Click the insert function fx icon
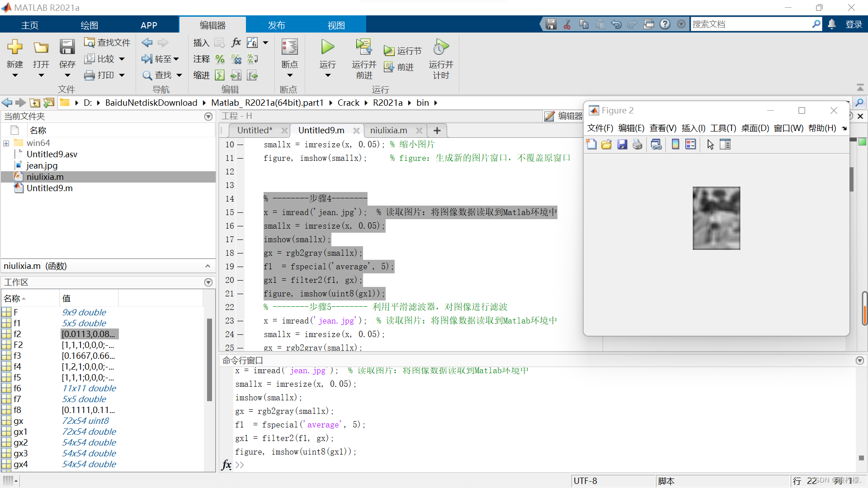The height and width of the screenshot is (488, 868). pyautogui.click(x=236, y=42)
